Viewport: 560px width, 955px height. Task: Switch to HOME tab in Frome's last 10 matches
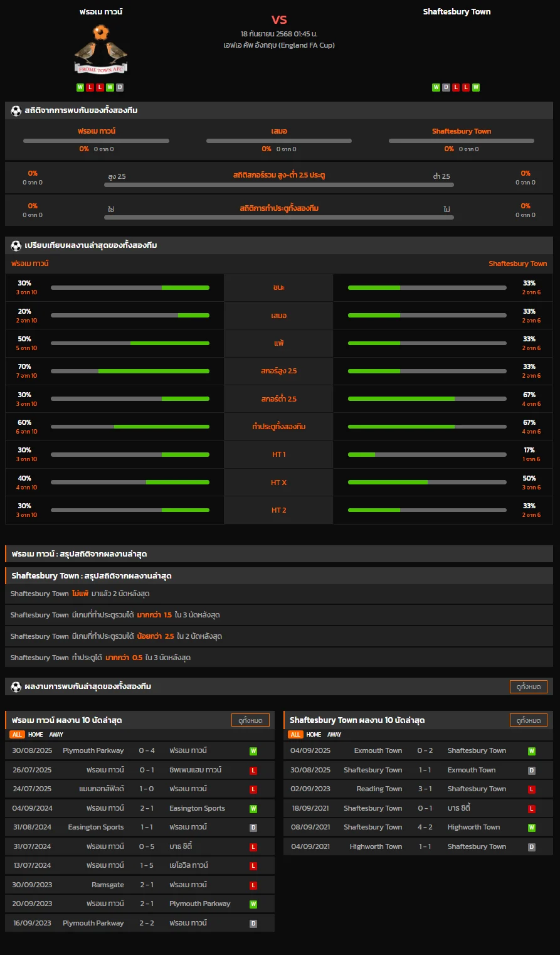pyautogui.click(x=36, y=735)
